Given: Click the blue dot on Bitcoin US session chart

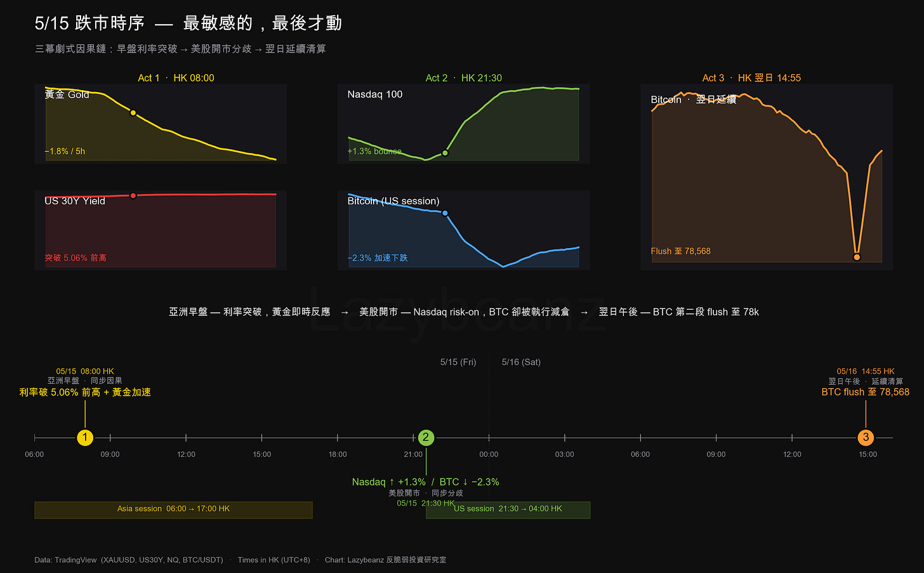Looking at the screenshot, I should (x=445, y=213).
